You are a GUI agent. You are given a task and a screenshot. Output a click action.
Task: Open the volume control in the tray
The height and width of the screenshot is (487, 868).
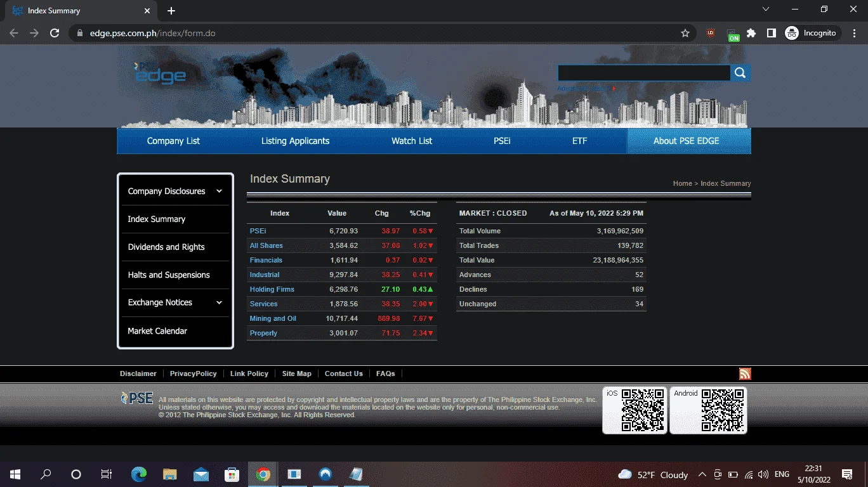[763, 474]
